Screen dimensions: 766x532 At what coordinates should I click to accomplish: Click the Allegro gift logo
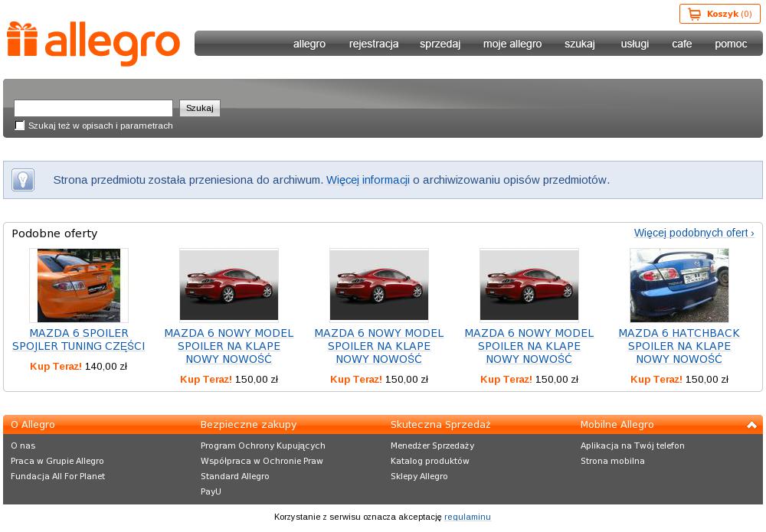pos(93,44)
